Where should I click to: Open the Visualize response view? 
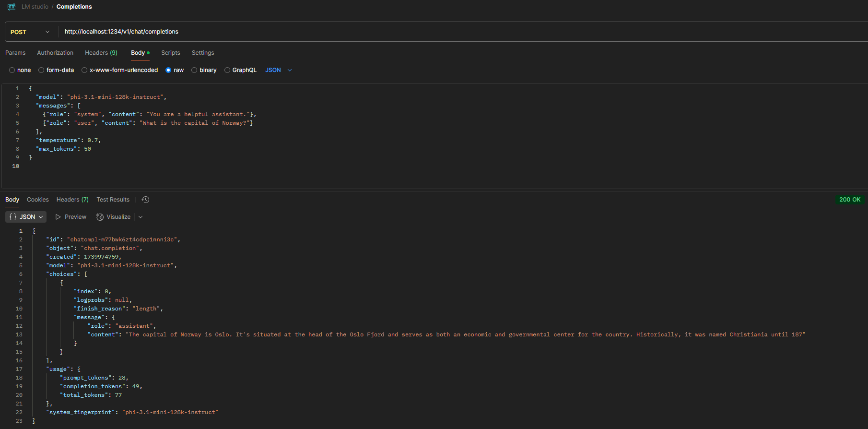coord(114,217)
